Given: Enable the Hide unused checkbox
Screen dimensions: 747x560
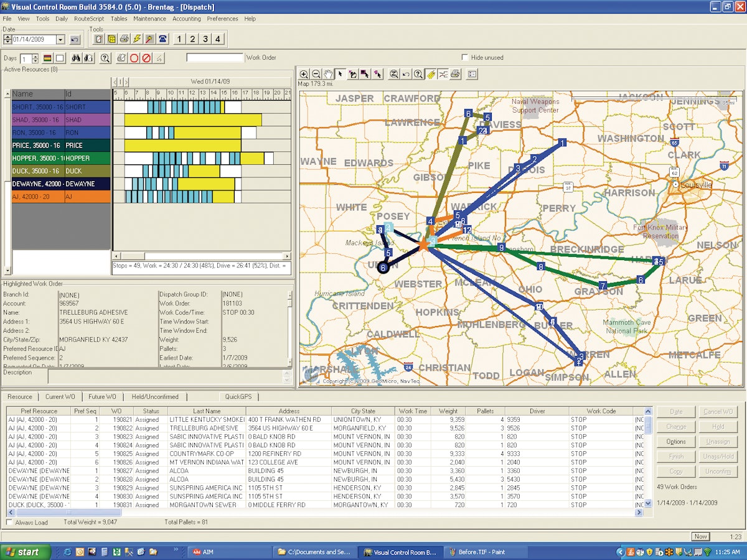Looking at the screenshot, I should [465, 57].
